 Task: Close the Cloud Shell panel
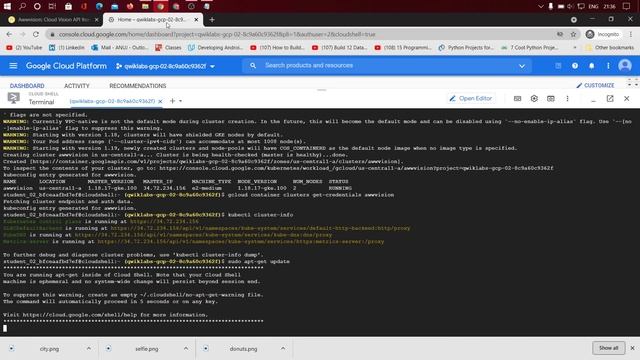pyautogui.click(x=627, y=98)
